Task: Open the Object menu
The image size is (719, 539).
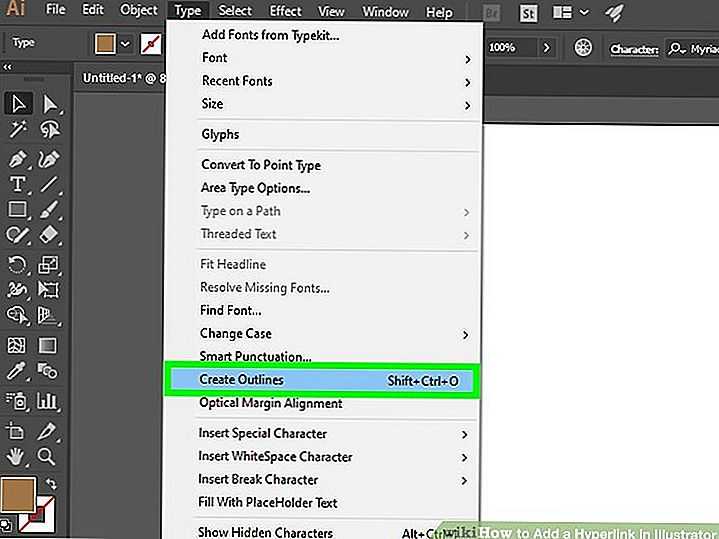Action: pos(138,10)
